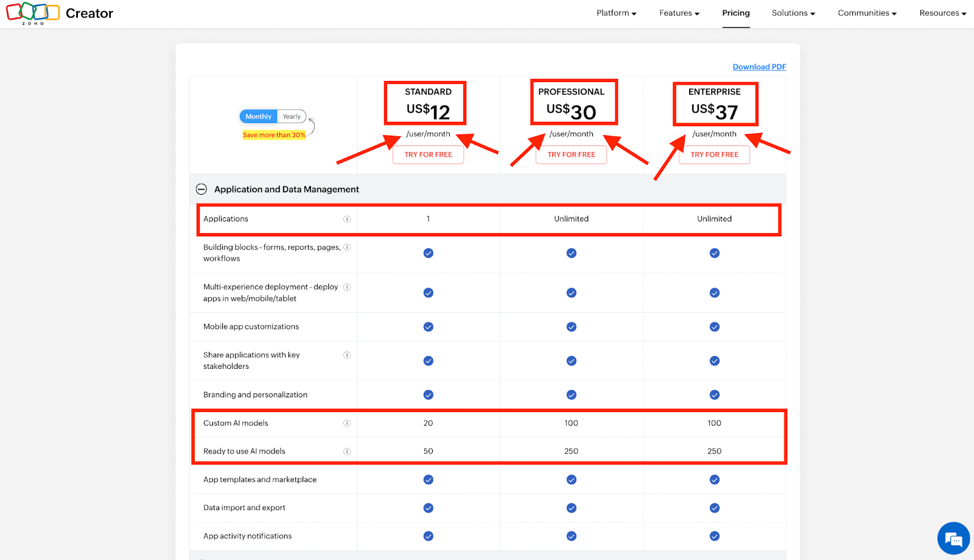This screenshot has height=560, width=974.
Task: Click info icon for Ready to use AI models
Action: pyautogui.click(x=347, y=451)
